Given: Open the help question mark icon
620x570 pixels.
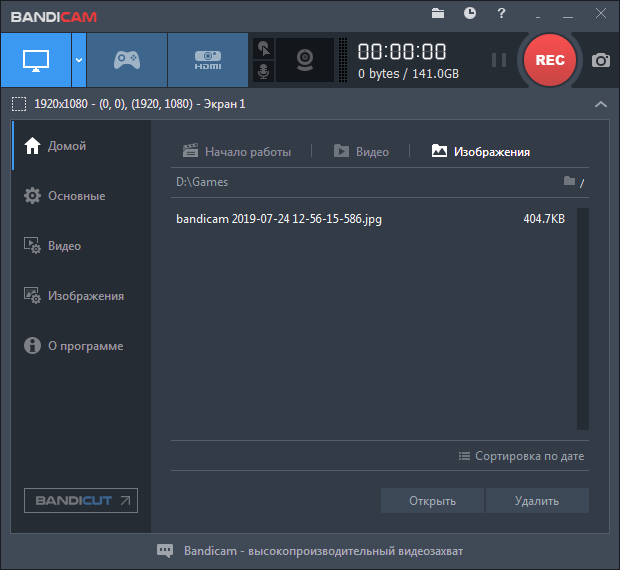Looking at the screenshot, I should click(501, 14).
